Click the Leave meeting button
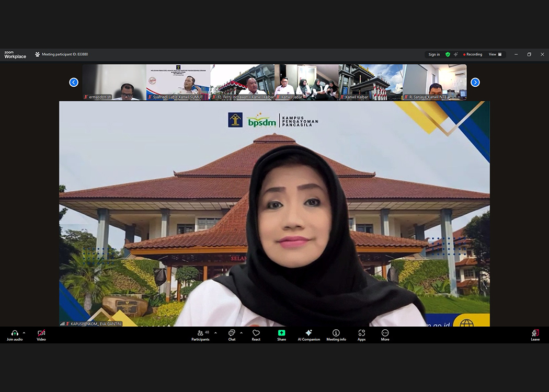This screenshot has width=549, height=392. pos(535,335)
